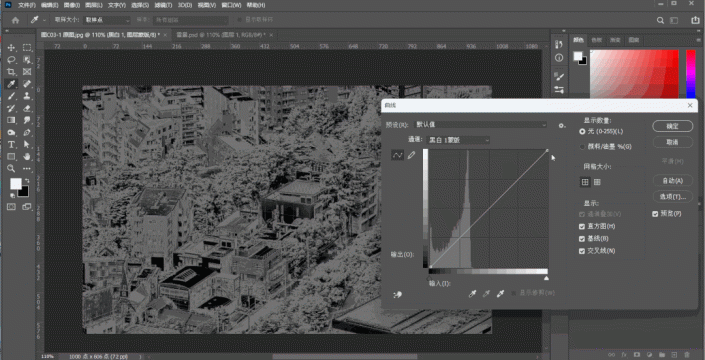The width and height of the screenshot is (705, 360).
Task: Open the History panel icon
Action: pyautogui.click(x=559, y=44)
